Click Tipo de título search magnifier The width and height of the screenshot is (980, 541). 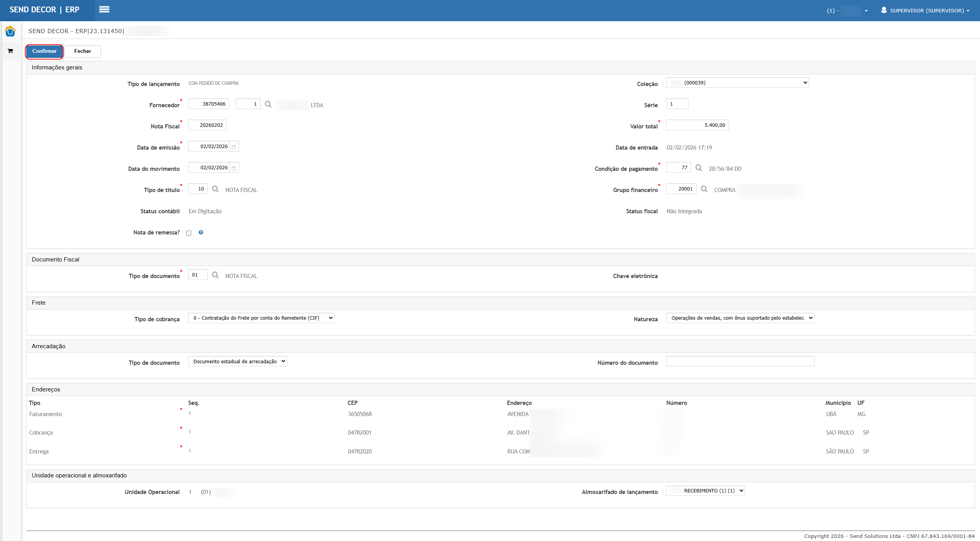tap(216, 189)
